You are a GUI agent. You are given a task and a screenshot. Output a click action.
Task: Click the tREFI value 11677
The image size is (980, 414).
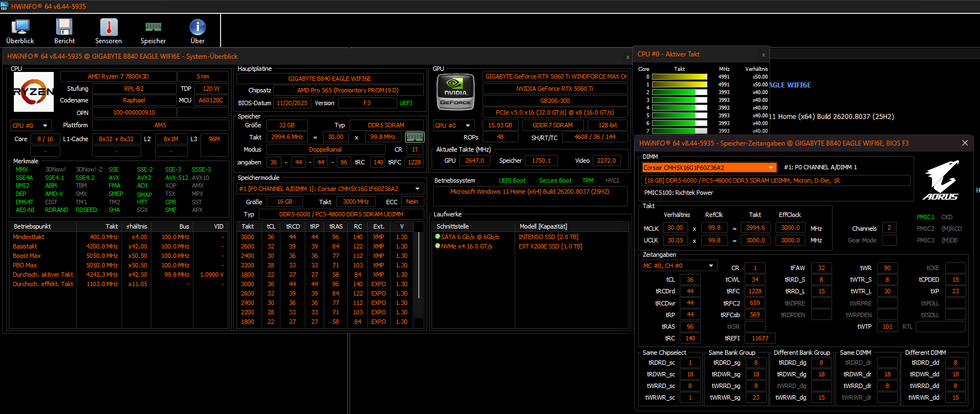[x=760, y=338]
